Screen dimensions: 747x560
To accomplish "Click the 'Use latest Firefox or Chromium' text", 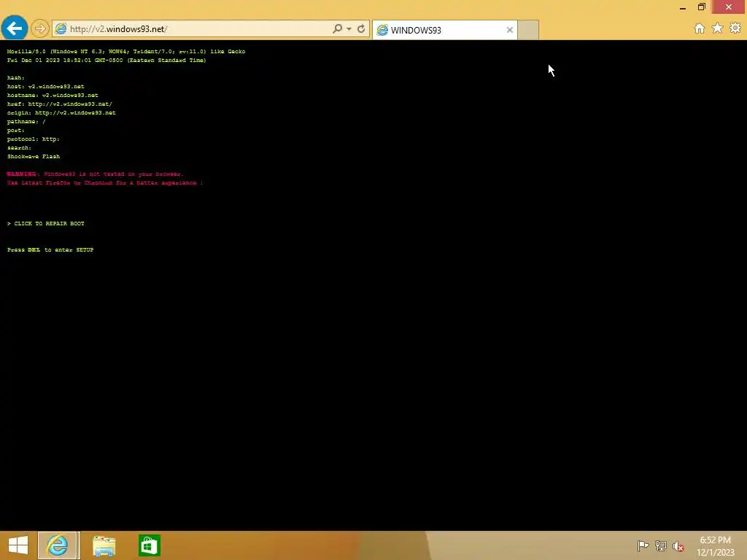I will coord(105,182).
